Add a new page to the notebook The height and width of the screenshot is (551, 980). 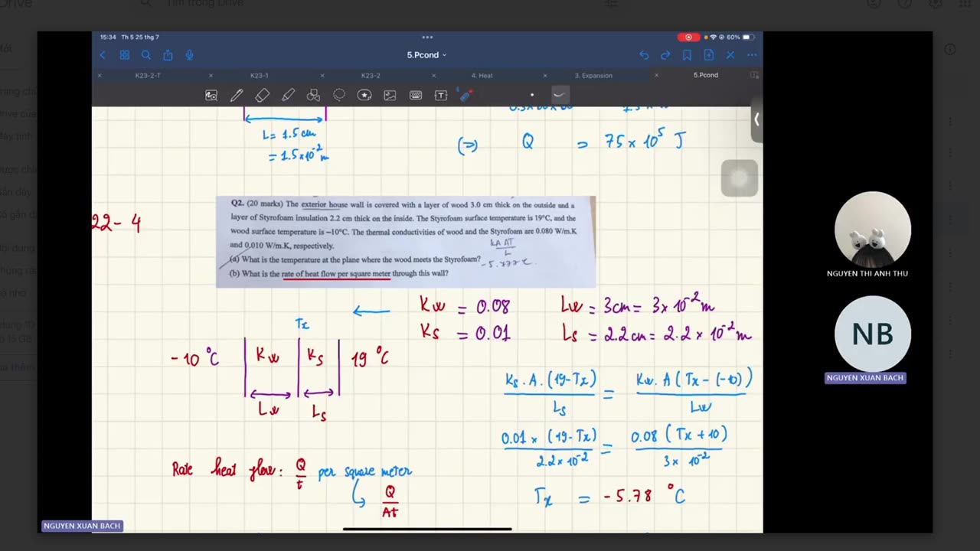(709, 55)
